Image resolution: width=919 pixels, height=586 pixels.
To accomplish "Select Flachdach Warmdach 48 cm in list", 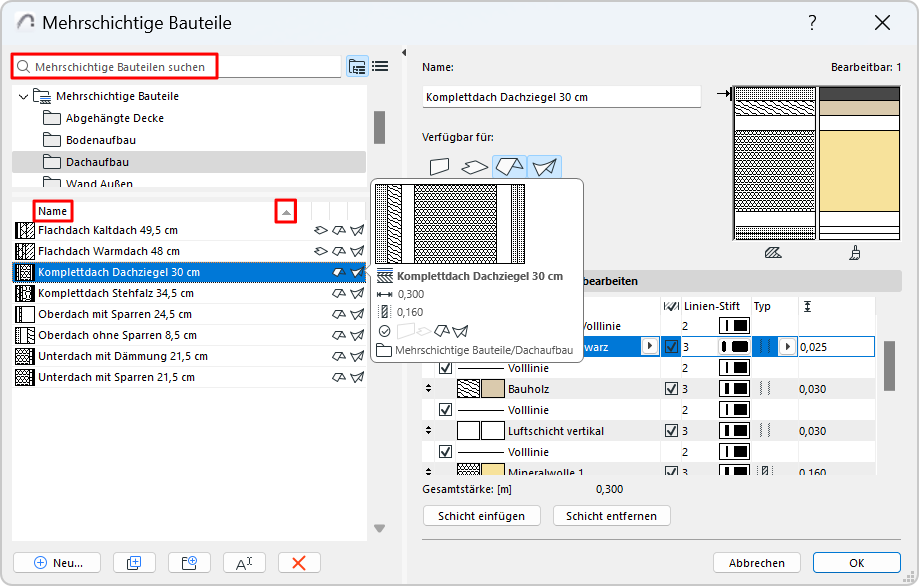I will pos(108,251).
